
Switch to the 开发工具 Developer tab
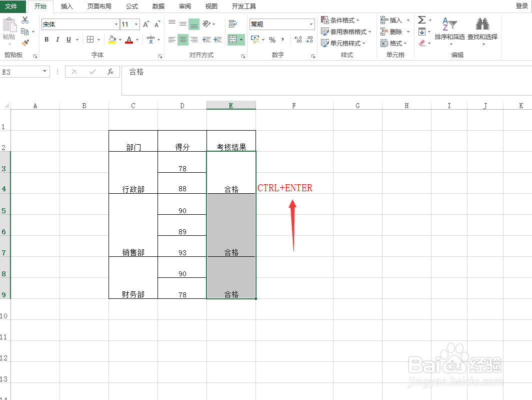click(x=244, y=6)
